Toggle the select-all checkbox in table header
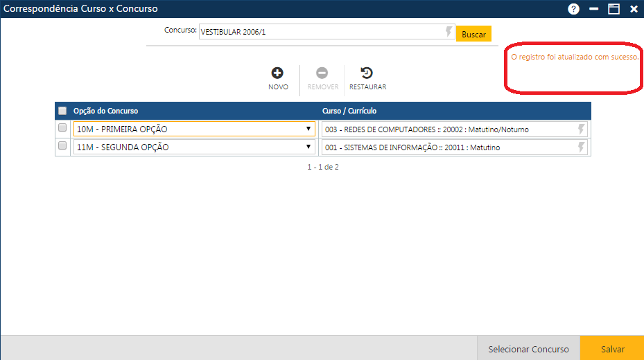644x360 pixels. pos(62,111)
